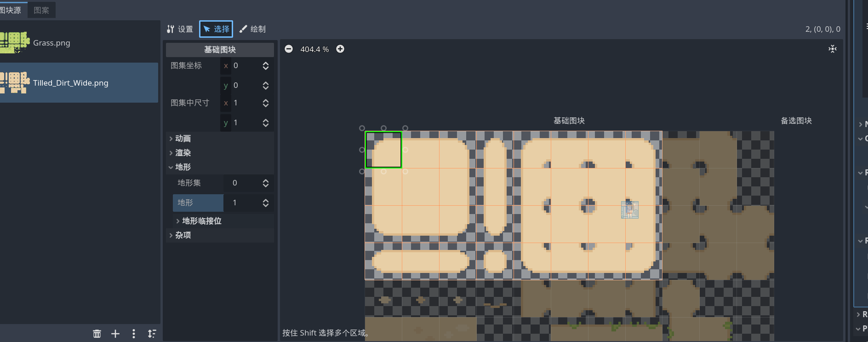Activate the 选择 select mode
868x342 pixels.
click(x=216, y=29)
